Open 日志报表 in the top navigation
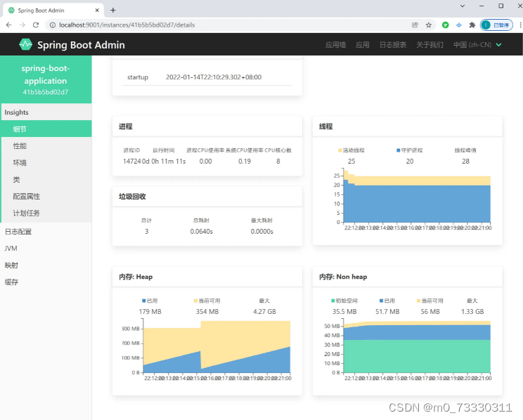Screen dimensions: 523x420 pyautogui.click(x=392, y=45)
